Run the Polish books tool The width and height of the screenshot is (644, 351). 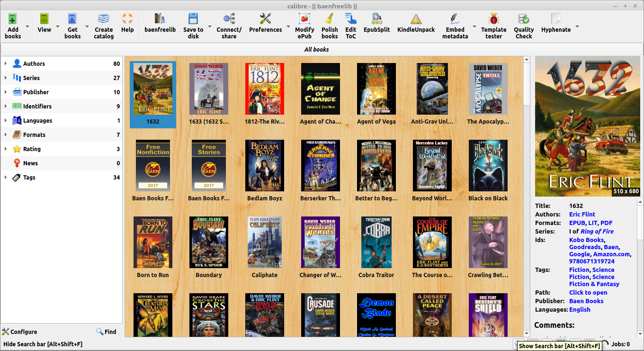330,19
